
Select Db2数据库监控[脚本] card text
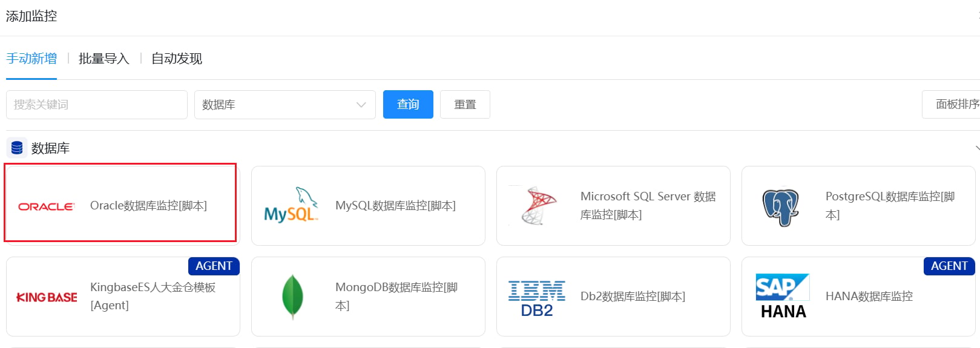coord(633,297)
